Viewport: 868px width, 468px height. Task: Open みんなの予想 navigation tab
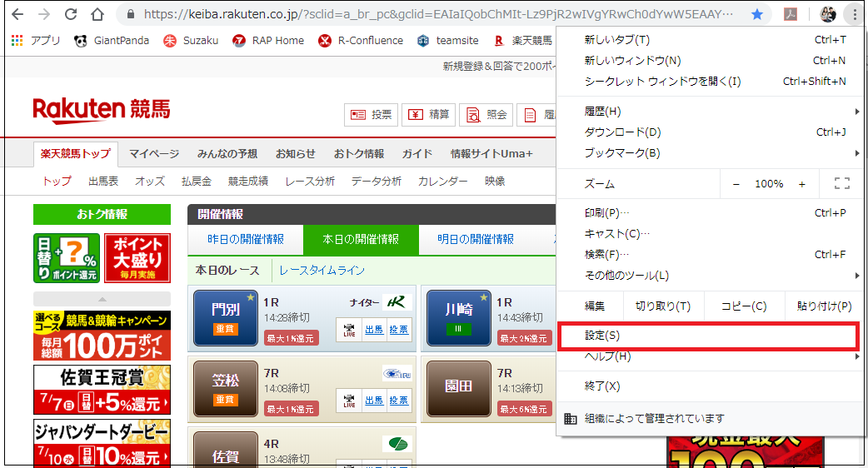[227, 154]
